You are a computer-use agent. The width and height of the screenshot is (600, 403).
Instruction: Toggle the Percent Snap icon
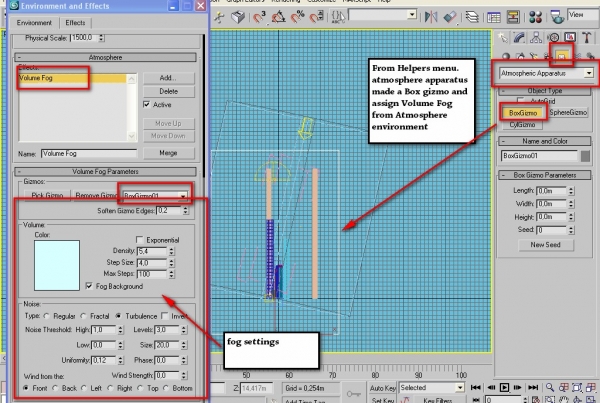click(297, 17)
